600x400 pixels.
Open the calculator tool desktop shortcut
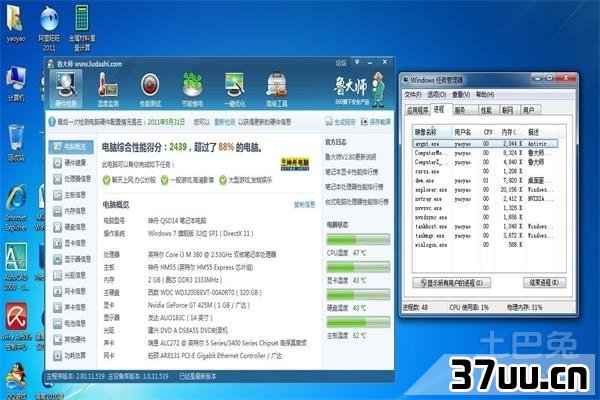[x=82, y=28]
